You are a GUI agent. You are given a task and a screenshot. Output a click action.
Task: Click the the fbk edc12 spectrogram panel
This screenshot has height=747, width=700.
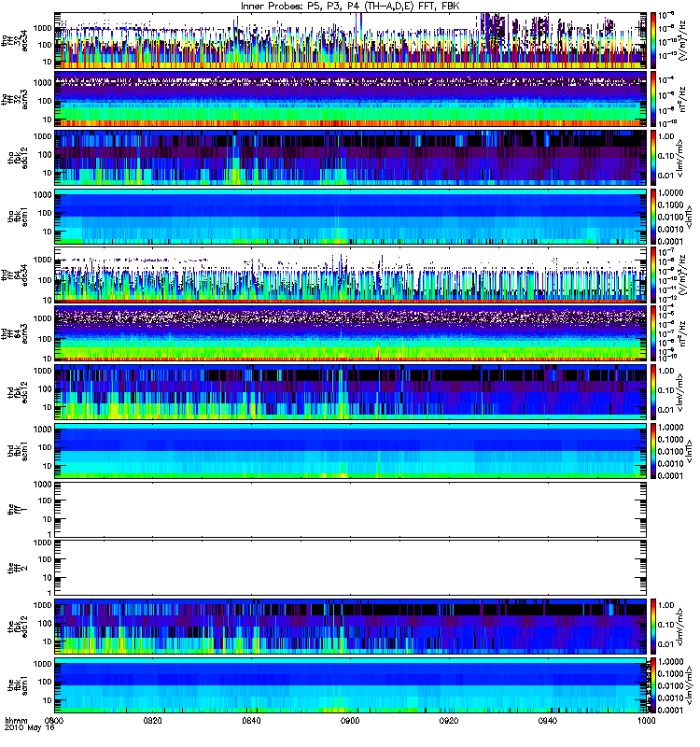click(x=351, y=627)
